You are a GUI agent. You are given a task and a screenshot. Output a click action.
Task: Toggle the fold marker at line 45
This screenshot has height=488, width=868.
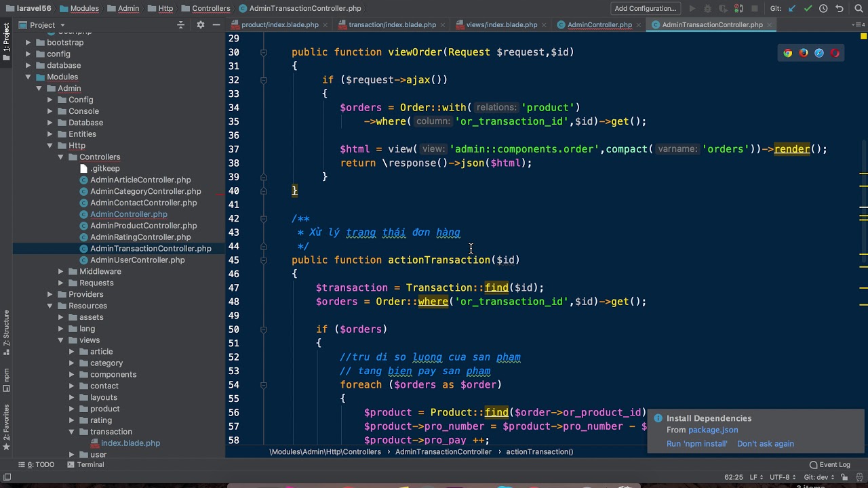tap(263, 260)
